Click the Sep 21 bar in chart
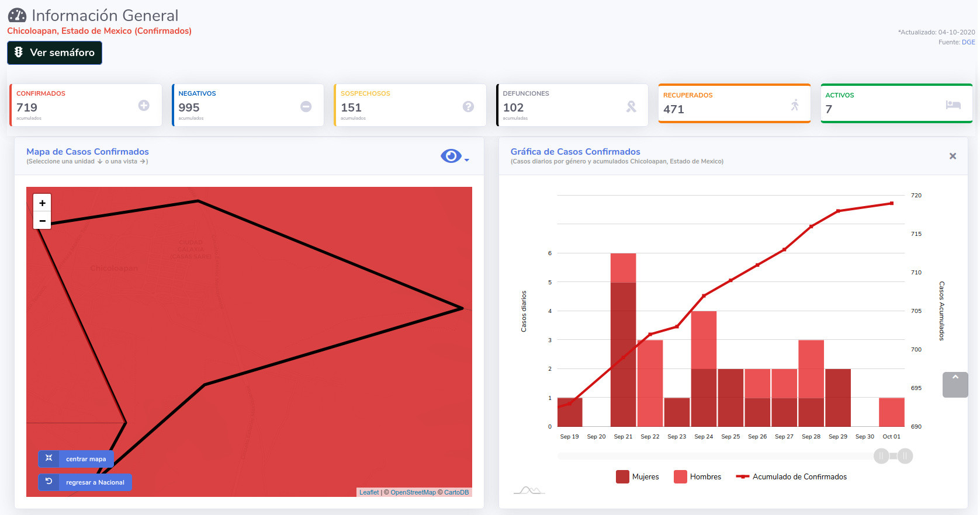 tap(623, 340)
